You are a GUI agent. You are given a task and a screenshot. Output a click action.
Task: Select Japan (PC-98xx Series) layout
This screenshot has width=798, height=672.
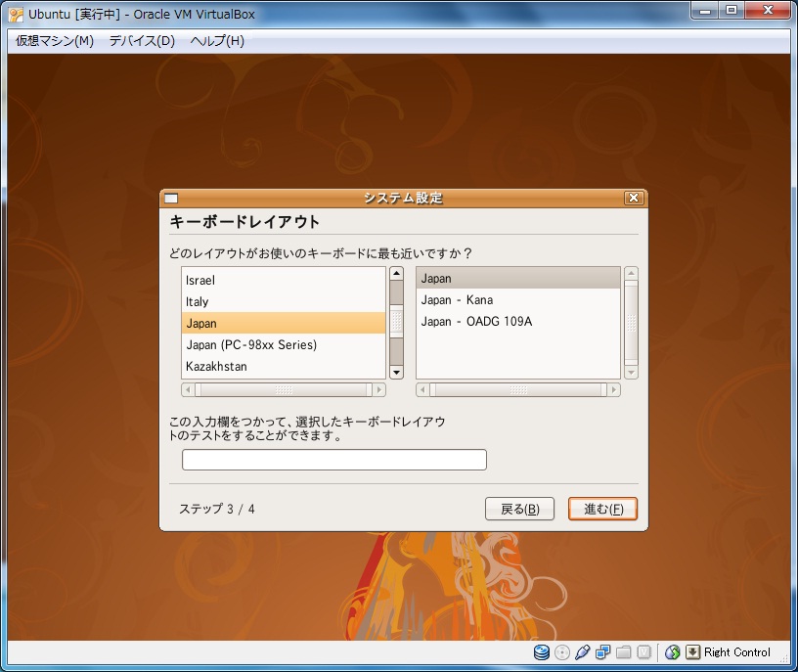pos(284,344)
